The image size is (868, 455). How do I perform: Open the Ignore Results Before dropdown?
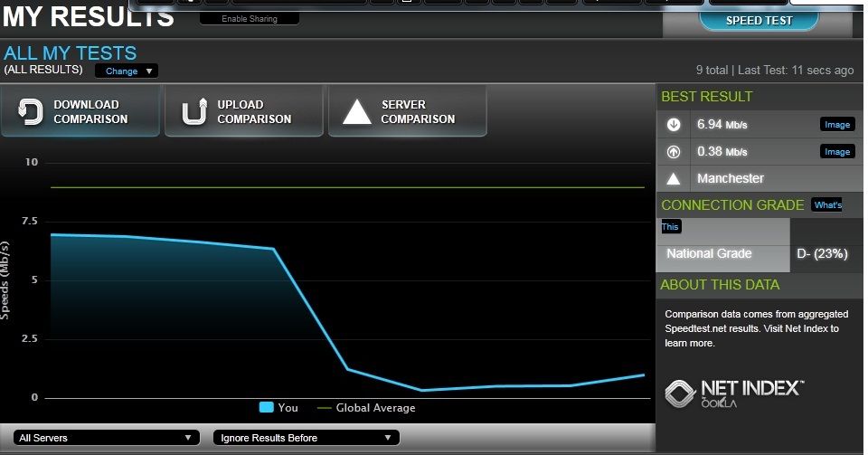[x=307, y=438]
